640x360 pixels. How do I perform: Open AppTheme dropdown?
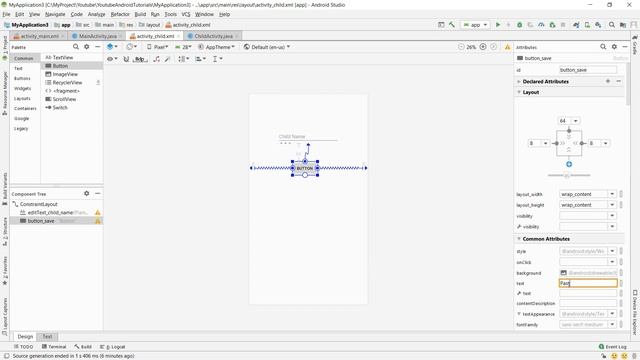pos(217,47)
